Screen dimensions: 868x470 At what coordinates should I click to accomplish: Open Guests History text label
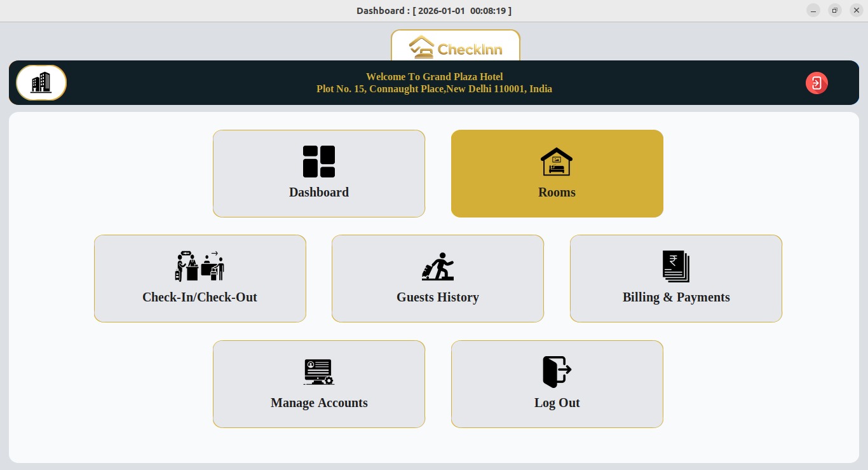[x=438, y=298]
